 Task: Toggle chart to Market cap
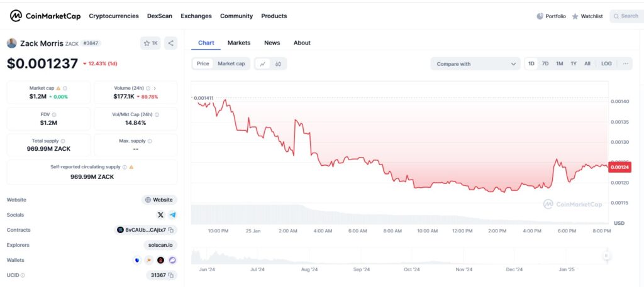231,63
